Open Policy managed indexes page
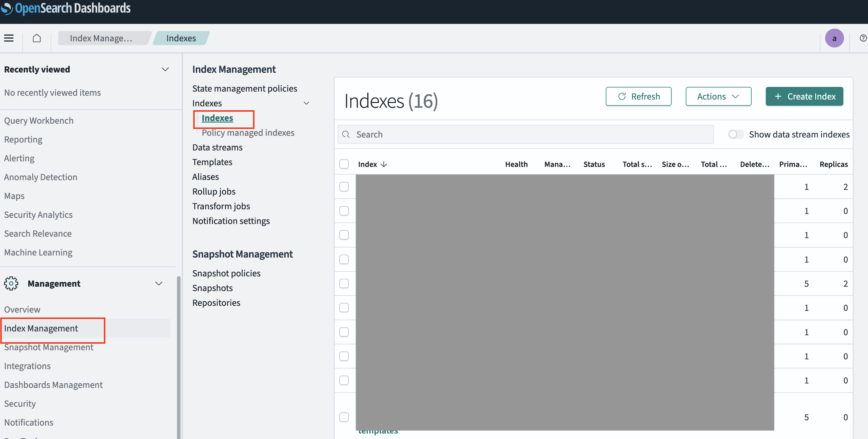This screenshot has height=439, width=868. (248, 133)
